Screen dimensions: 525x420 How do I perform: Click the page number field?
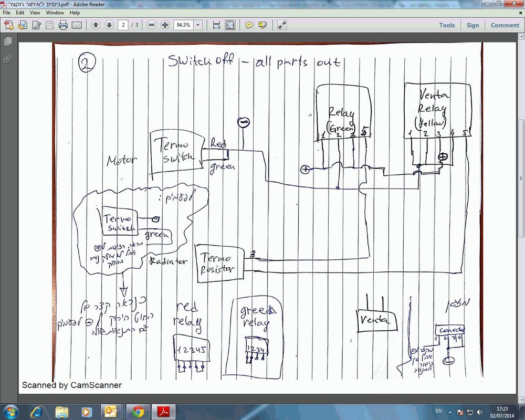[x=123, y=25]
